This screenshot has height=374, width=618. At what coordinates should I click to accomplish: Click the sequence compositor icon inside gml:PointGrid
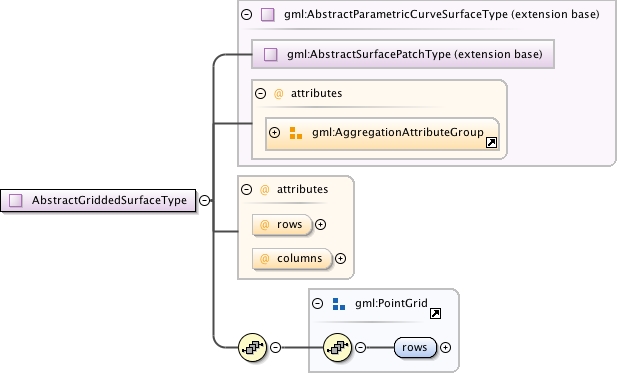tap(337, 347)
